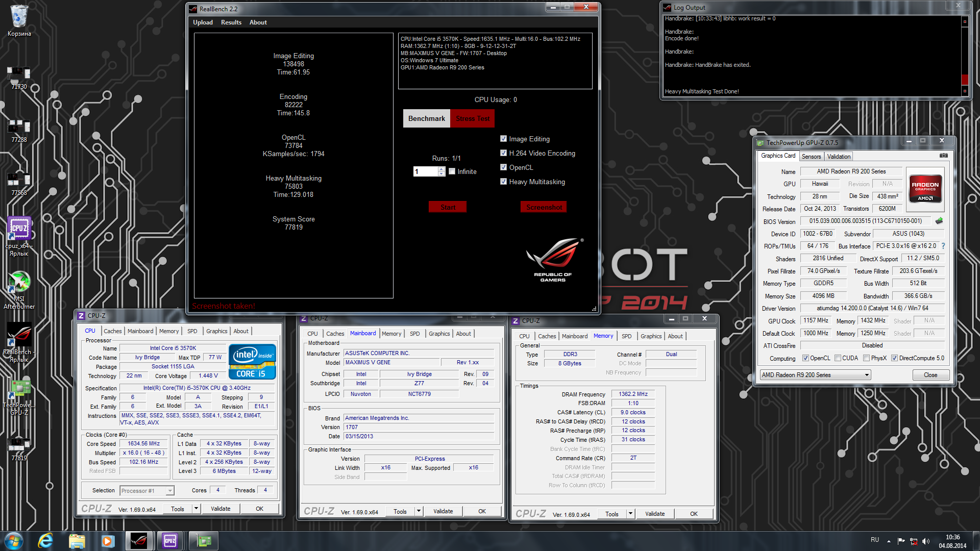Launch the MSI Afterburner desktop shortcut
Viewport: 980px width, 551px height.
click(19, 289)
